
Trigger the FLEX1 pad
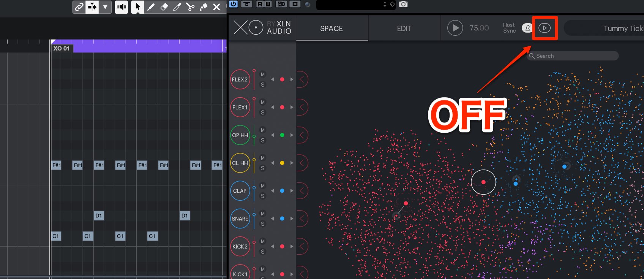click(240, 107)
